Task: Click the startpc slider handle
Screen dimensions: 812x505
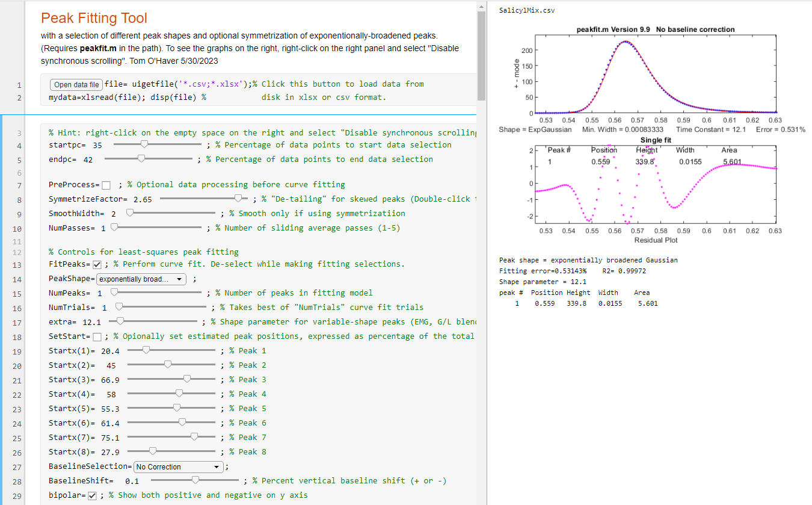Action: coord(144,144)
